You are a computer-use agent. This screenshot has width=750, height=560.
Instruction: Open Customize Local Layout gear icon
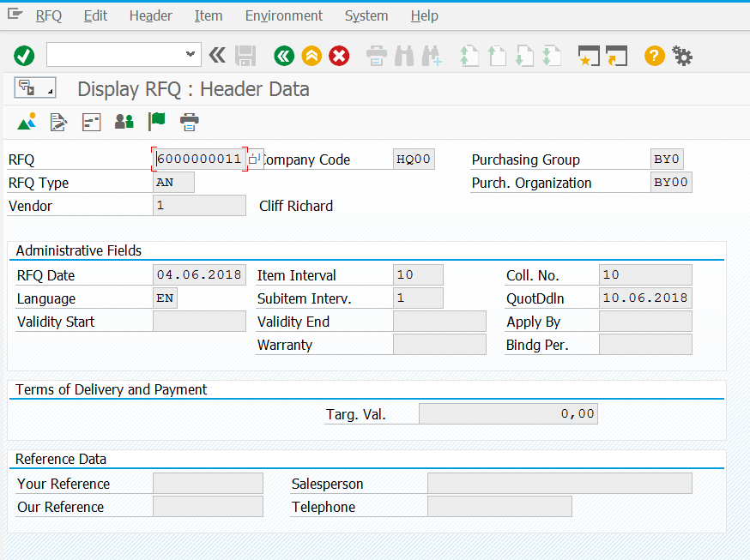682,56
